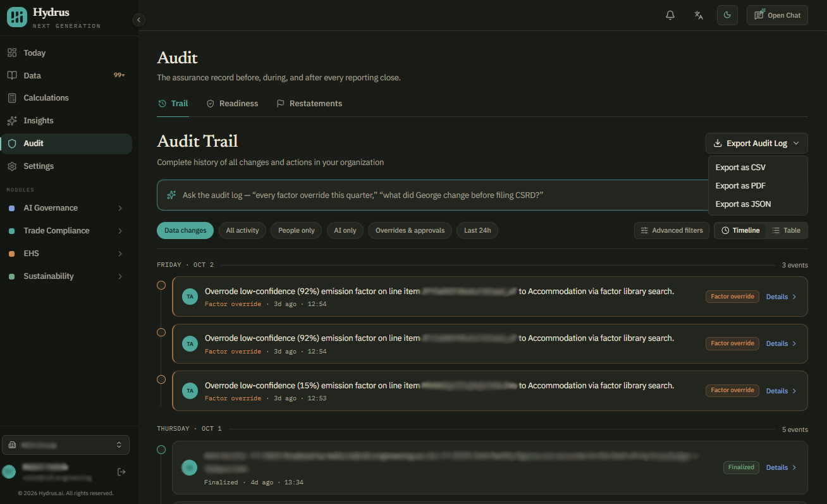Viewport: 827px width, 504px height.
Task: Open the Export Audit Log dropdown
Action: click(756, 144)
